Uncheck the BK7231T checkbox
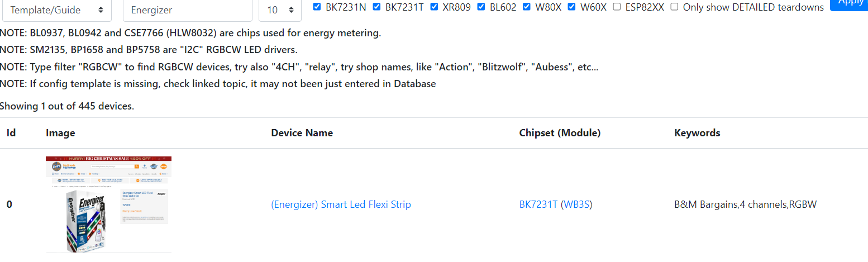Viewport: 868px width, 262px height. tap(376, 7)
